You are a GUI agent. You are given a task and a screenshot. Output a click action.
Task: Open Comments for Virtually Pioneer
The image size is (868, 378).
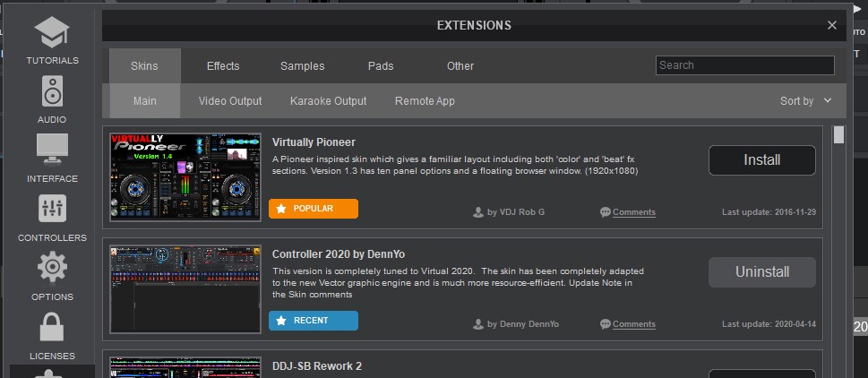point(634,212)
